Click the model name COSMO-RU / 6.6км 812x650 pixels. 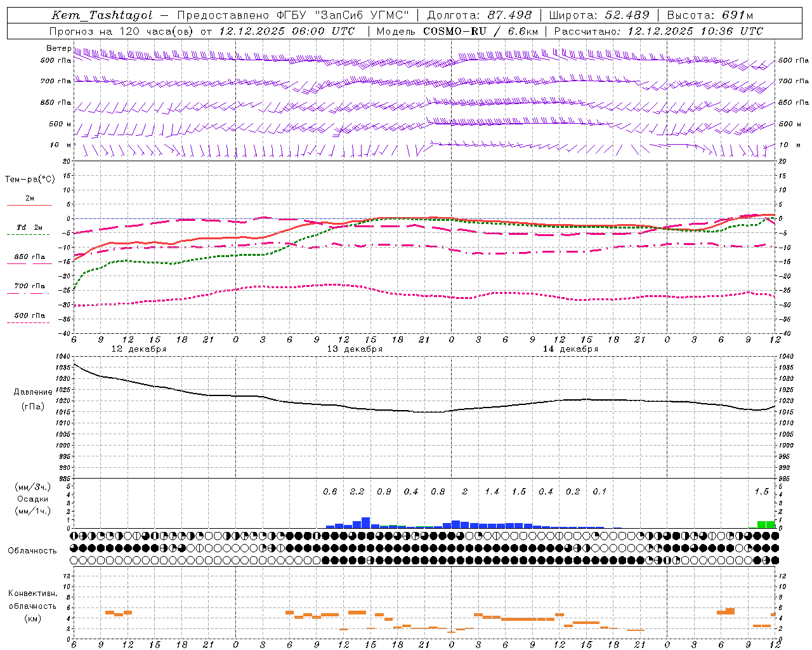(480, 31)
